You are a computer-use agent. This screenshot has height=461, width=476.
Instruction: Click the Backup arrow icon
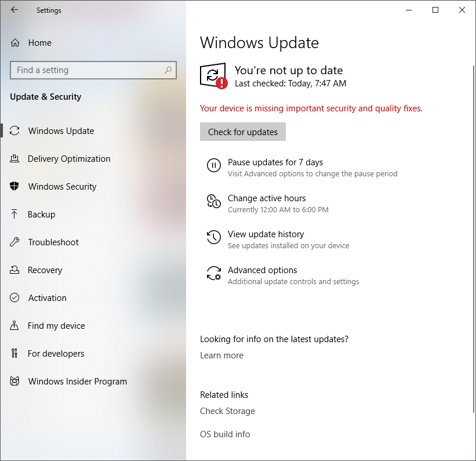(14, 214)
